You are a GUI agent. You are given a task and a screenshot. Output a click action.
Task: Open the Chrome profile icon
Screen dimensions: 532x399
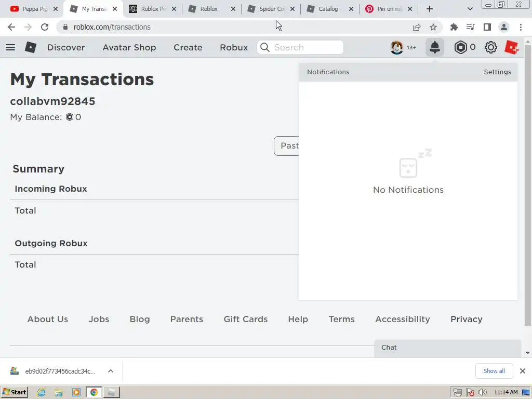pos(504,27)
